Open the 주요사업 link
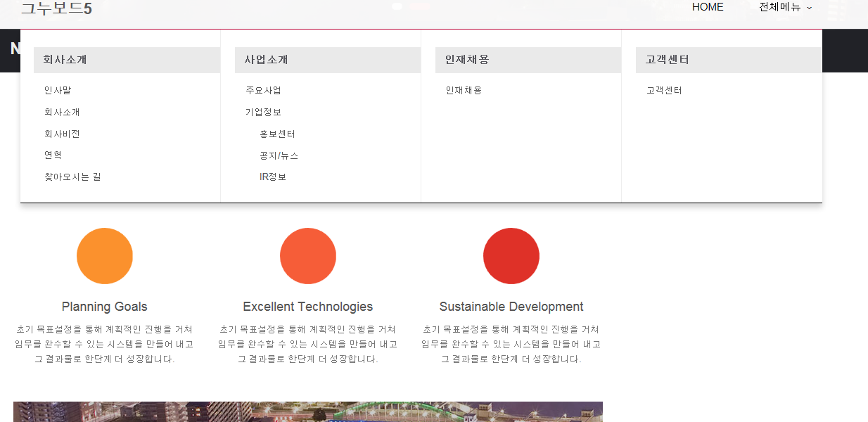Image resolution: width=868 pixels, height=422 pixels. click(x=263, y=91)
